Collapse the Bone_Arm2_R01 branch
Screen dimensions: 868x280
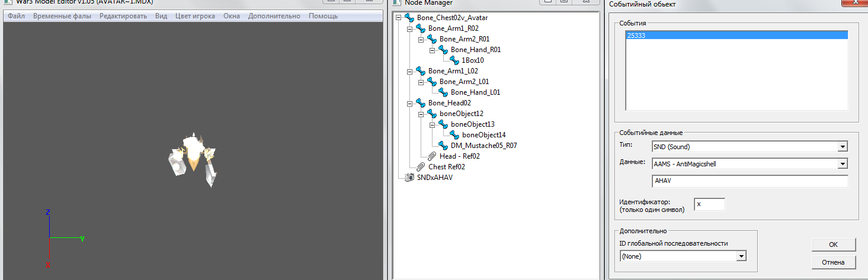421,39
